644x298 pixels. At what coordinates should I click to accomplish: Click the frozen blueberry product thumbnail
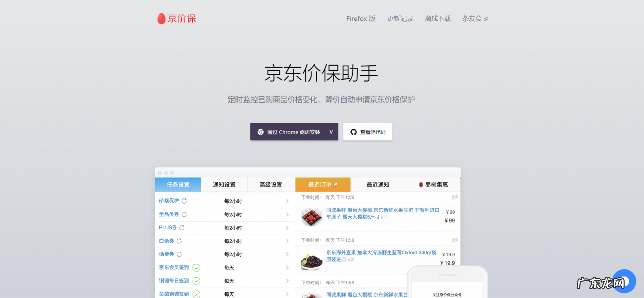click(x=311, y=260)
